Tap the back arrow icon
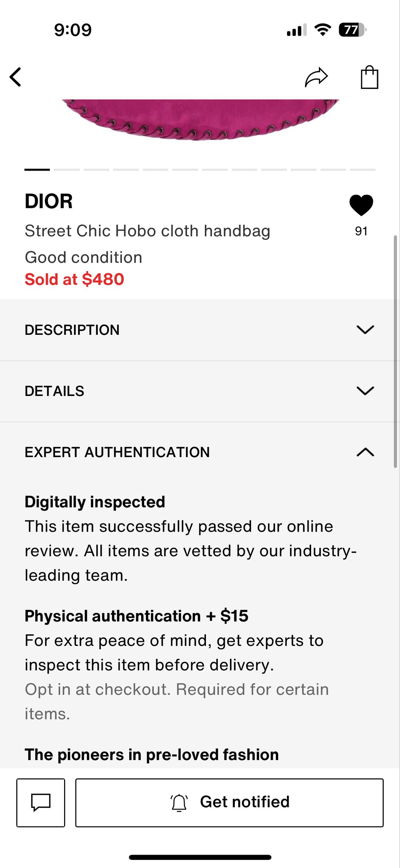 click(x=16, y=77)
